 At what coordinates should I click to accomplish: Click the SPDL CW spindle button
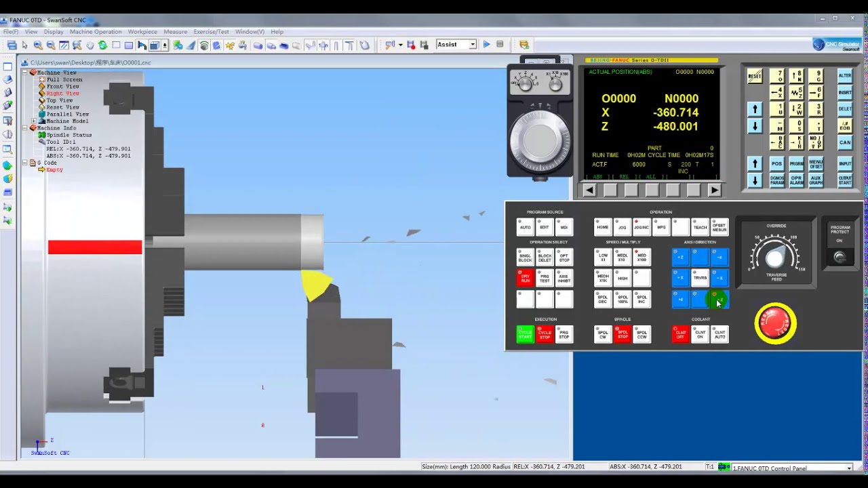602,334
